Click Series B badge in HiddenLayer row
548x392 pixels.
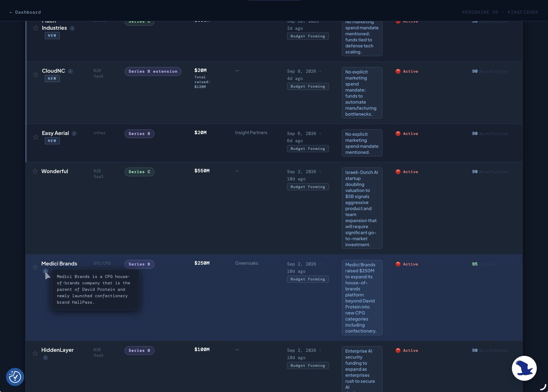[139, 350]
